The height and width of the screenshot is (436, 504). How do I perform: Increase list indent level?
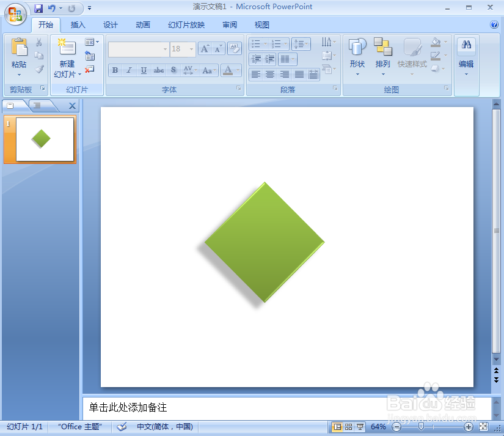(x=269, y=59)
